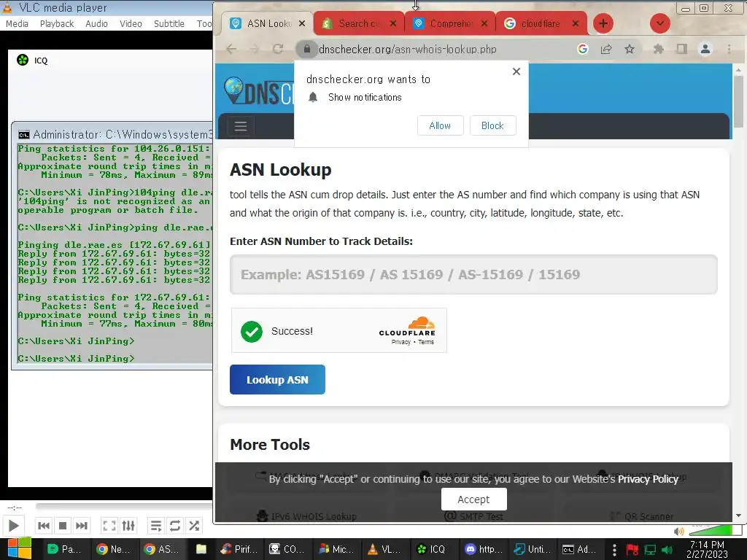Open the VLC Playback menu
The width and height of the screenshot is (747, 560).
[x=57, y=24]
